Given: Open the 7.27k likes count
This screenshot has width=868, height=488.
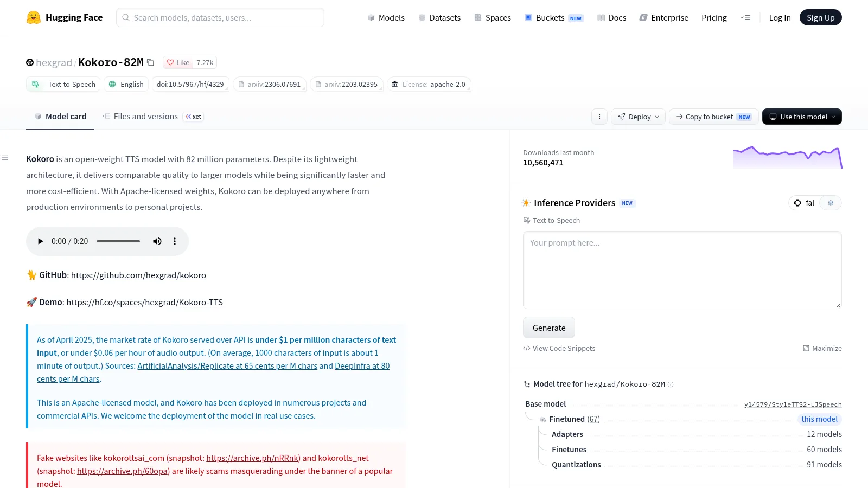Looking at the screenshot, I should 205,62.
